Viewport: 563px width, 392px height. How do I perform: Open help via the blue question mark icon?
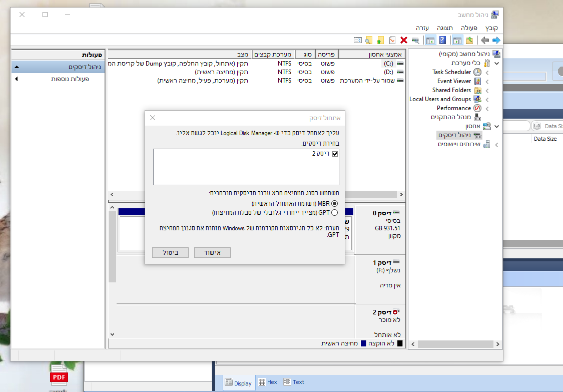coord(442,40)
